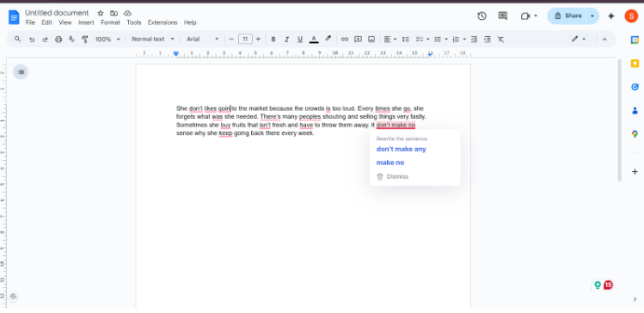The image size is (644, 313).
Task: Open the Tools menu
Action: 134,22
